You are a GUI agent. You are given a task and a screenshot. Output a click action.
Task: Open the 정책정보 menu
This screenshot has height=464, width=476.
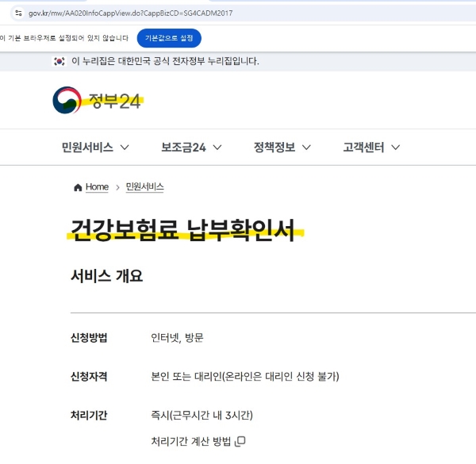(274, 148)
